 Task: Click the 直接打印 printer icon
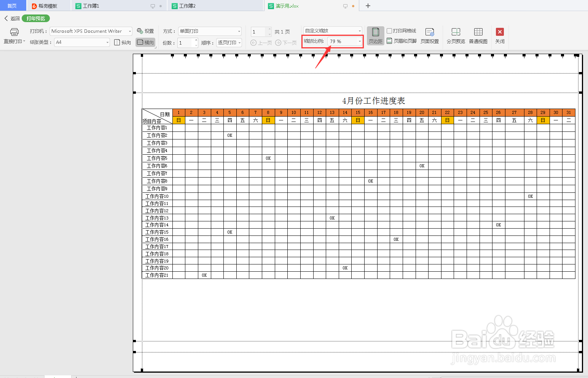pos(14,32)
